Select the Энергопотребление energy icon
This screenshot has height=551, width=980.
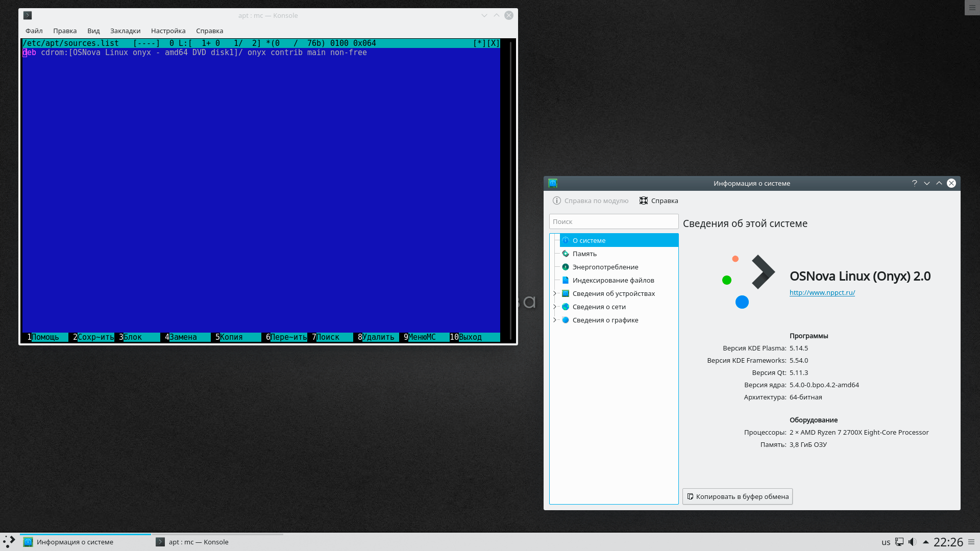click(566, 267)
